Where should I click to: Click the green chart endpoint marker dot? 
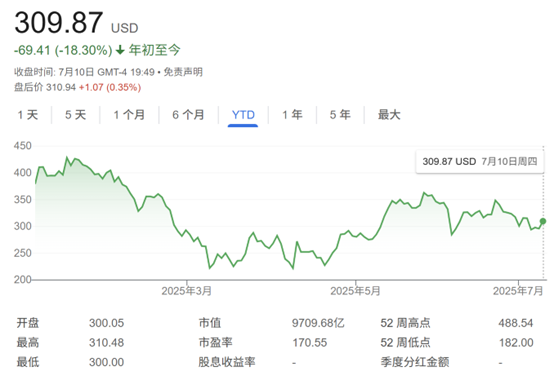click(x=543, y=221)
